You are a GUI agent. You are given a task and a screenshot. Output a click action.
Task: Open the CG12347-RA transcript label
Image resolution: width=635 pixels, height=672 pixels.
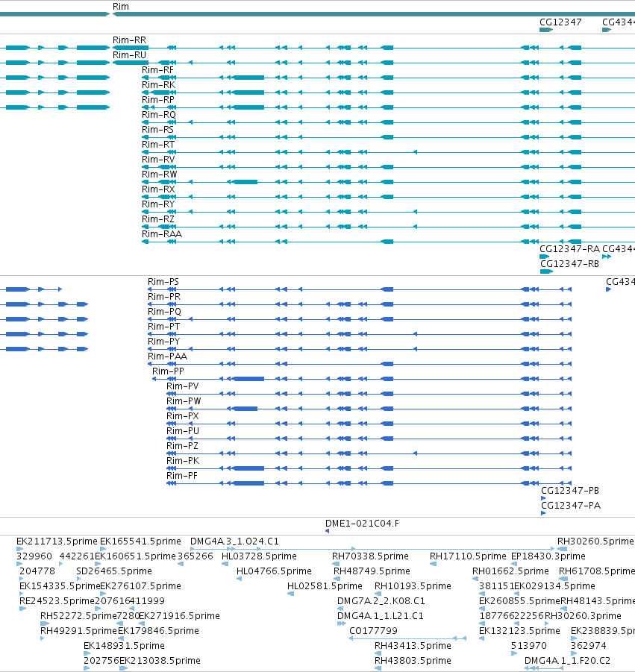pyautogui.click(x=569, y=249)
